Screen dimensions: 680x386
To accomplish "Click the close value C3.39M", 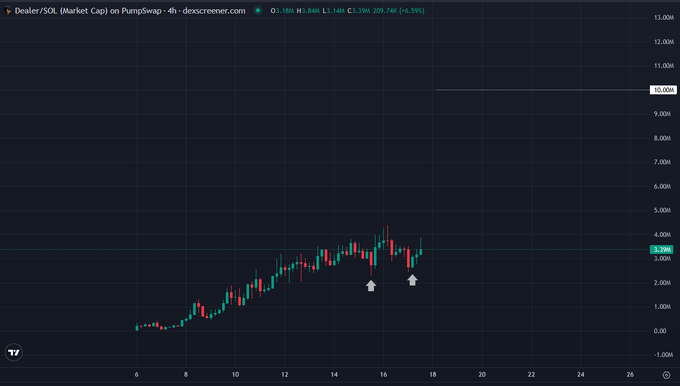I will (x=359, y=11).
